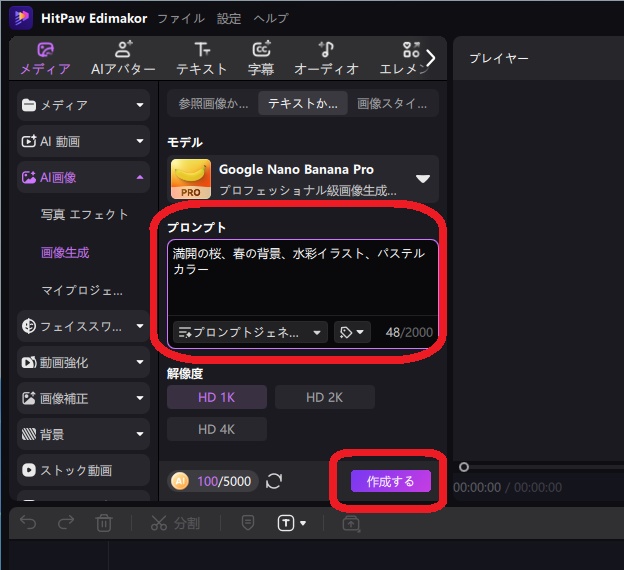624x570 pixels.
Task: Click the face swap icon
Action: (29, 326)
